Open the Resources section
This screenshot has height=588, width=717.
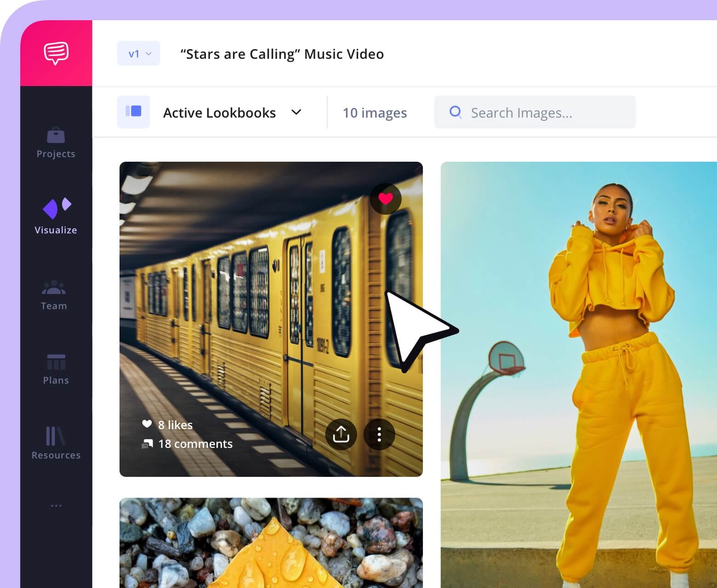pyautogui.click(x=56, y=437)
